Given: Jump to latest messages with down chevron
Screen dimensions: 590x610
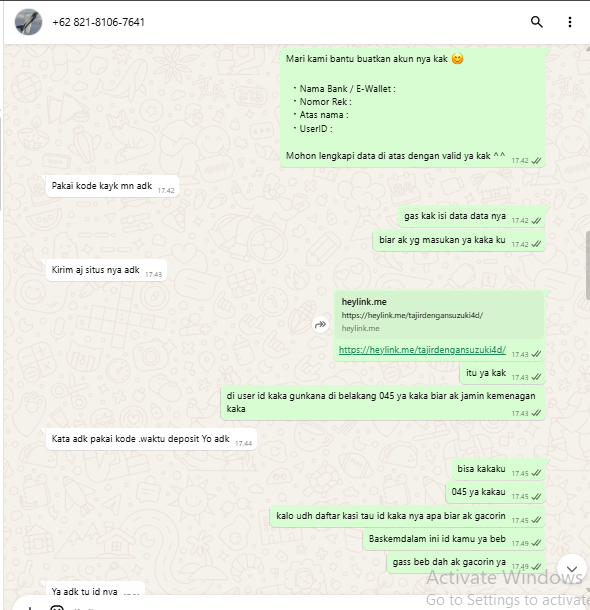Looking at the screenshot, I should coord(572,569).
